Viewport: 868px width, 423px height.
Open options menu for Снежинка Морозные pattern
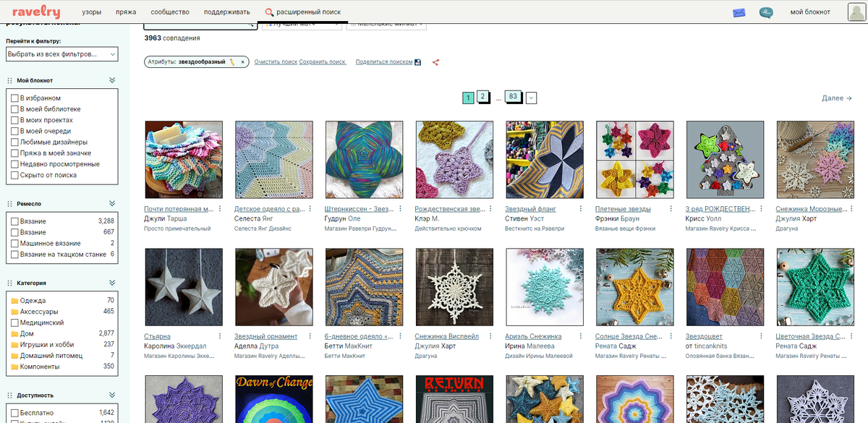click(851, 209)
